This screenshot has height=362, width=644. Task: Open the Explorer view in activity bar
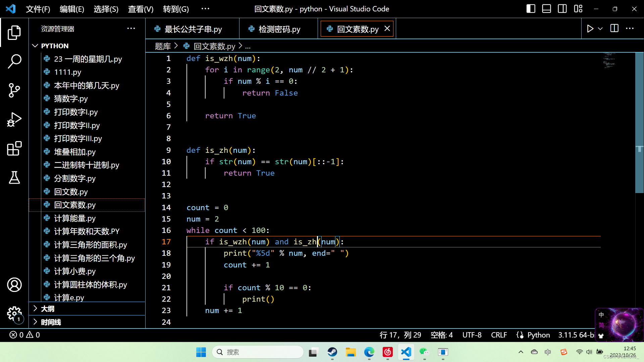pos(14,33)
